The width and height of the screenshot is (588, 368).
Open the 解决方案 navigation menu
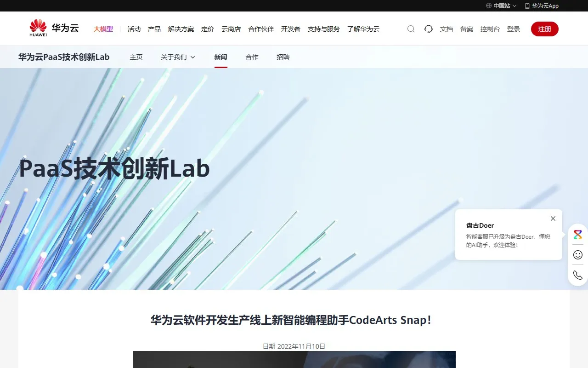click(181, 29)
